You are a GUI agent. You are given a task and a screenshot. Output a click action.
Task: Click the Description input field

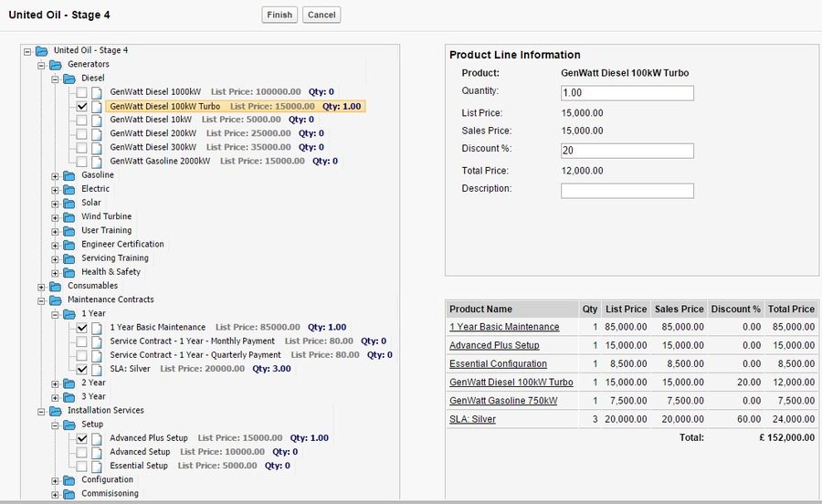627,191
